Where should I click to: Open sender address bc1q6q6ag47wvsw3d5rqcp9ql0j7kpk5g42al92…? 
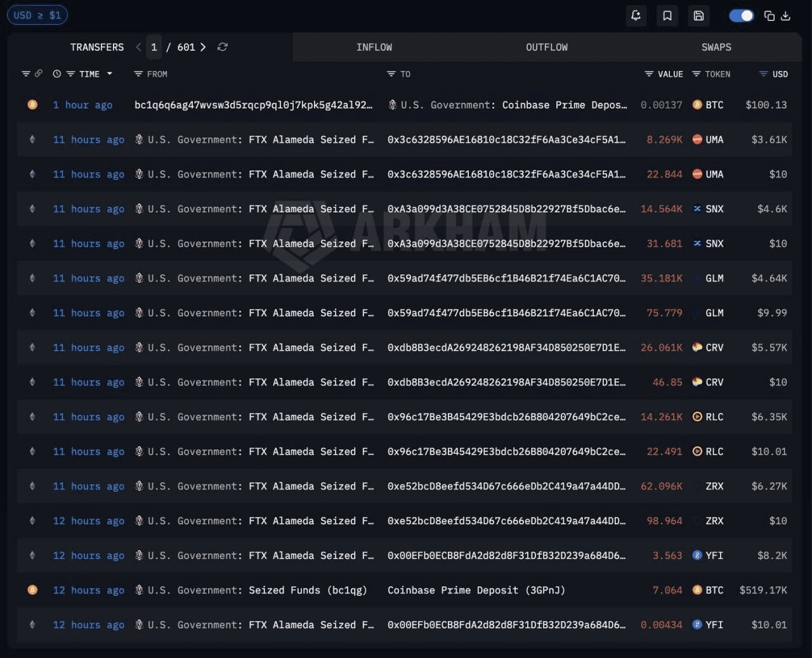click(x=254, y=105)
